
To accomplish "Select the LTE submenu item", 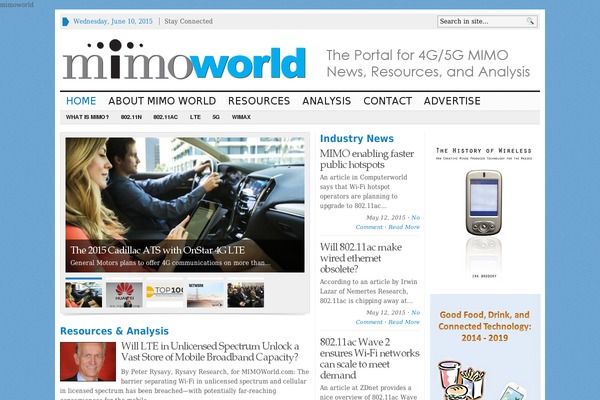I will pyautogui.click(x=195, y=117).
